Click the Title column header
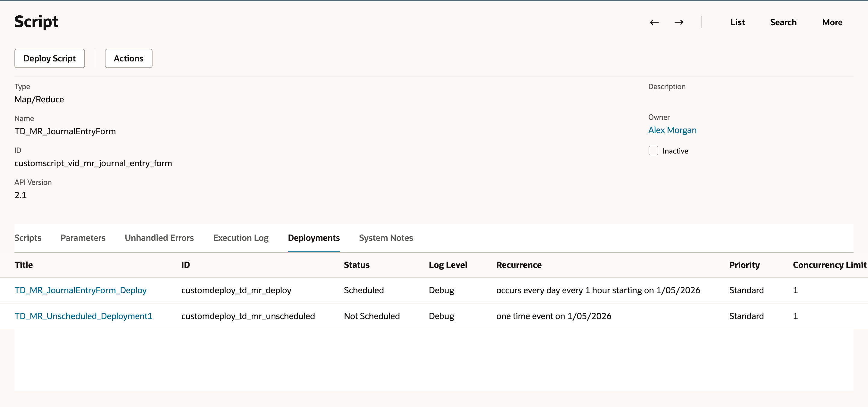Screen dimensions: 868x407 coord(24,265)
